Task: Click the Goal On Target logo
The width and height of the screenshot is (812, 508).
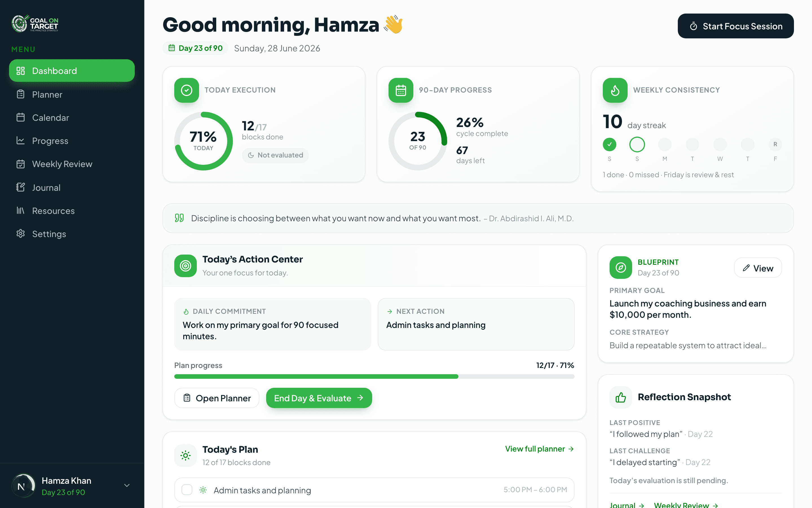Action: 35,23
